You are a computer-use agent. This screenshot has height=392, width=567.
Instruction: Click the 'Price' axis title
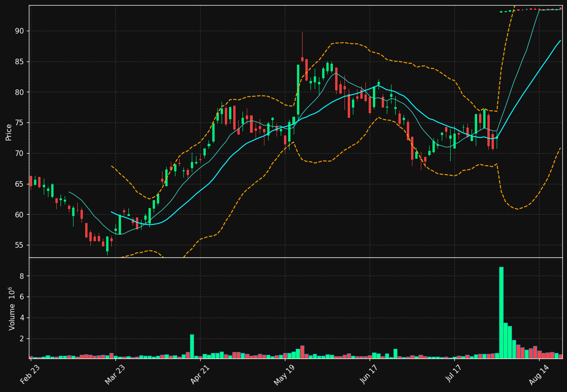point(9,132)
